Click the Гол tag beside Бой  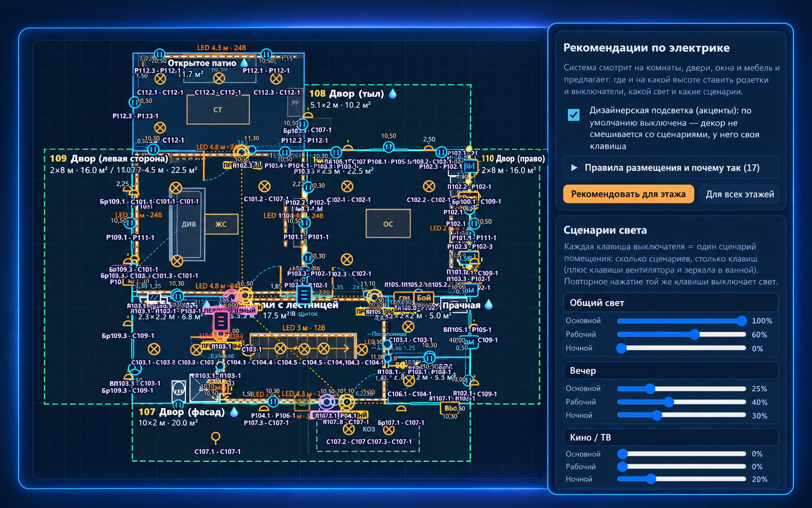pyautogui.click(x=404, y=298)
